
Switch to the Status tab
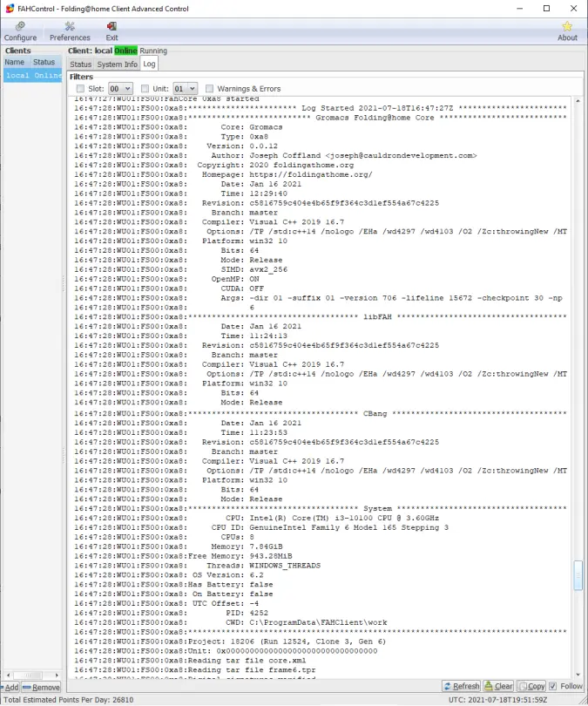tap(80, 64)
